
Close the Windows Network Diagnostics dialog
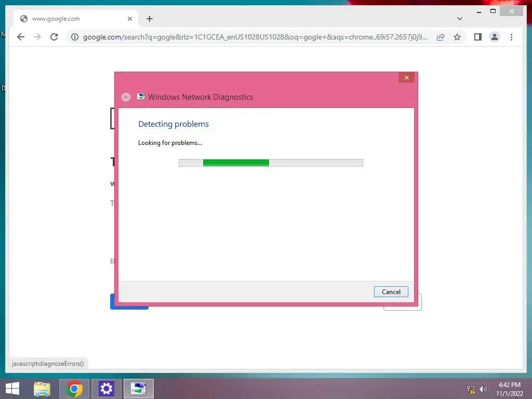tap(406, 78)
